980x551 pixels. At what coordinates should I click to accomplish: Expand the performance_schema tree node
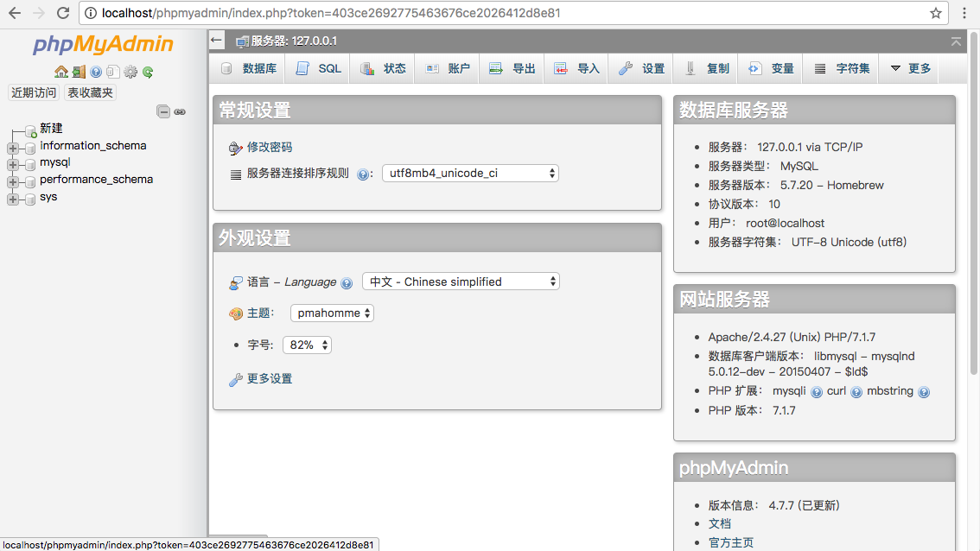click(x=12, y=181)
